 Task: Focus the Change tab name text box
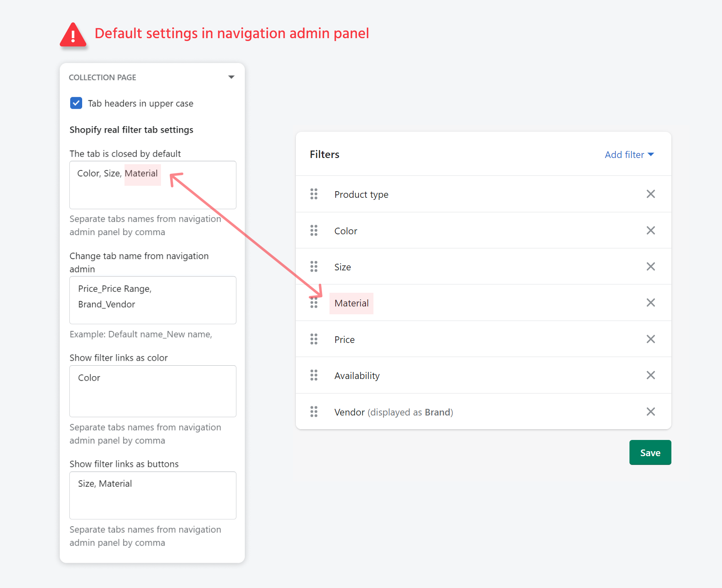tap(153, 300)
